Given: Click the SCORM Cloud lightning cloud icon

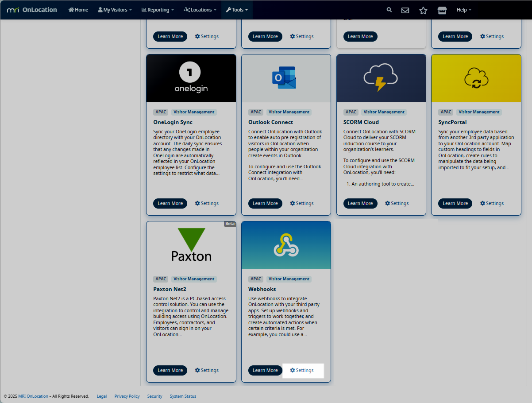Looking at the screenshot, I should (381, 77).
